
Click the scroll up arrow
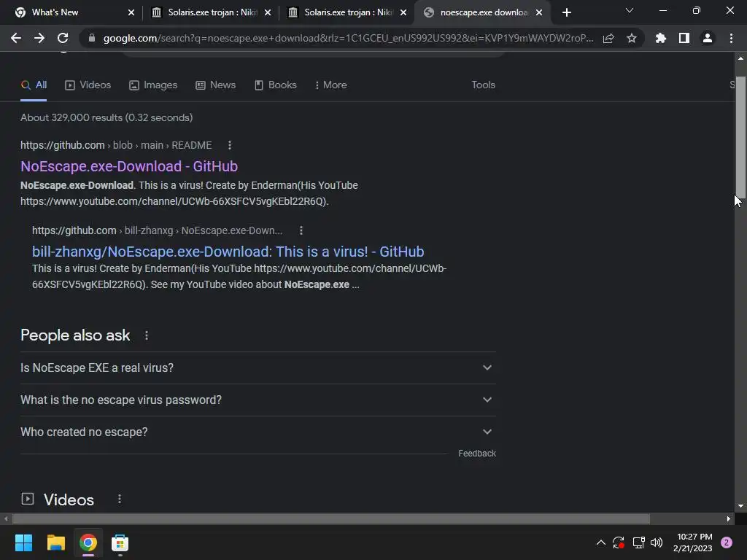740,58
